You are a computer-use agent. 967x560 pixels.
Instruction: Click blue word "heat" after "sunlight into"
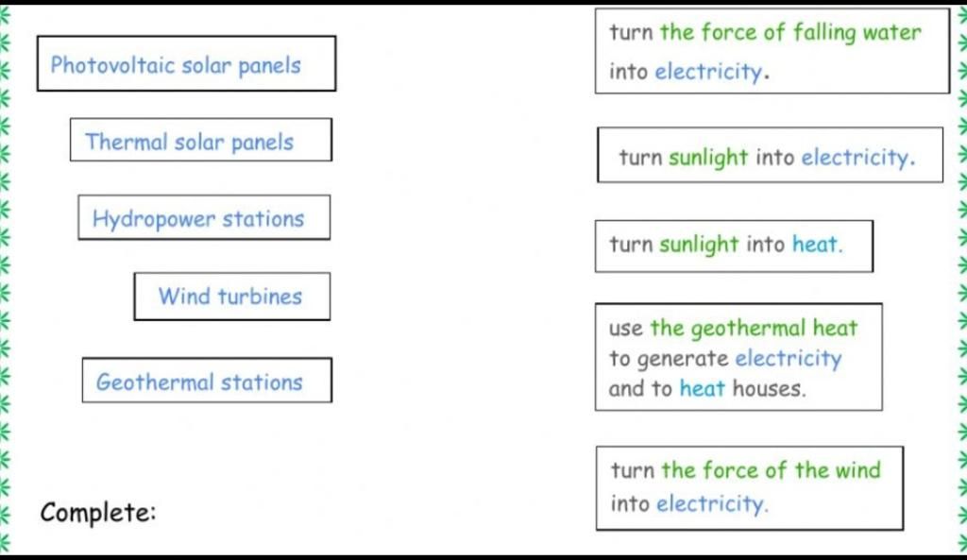click(815, 245)
